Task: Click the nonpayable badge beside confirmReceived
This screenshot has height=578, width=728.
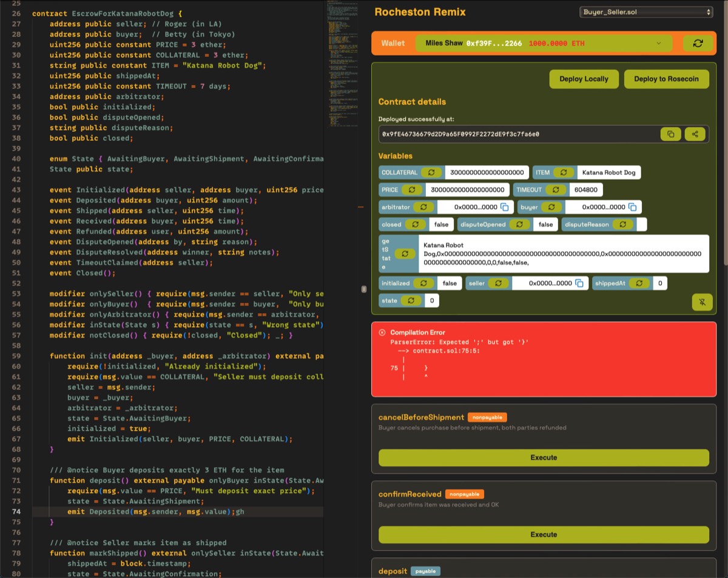Action: pyautogui.click(x=465, y=494)
